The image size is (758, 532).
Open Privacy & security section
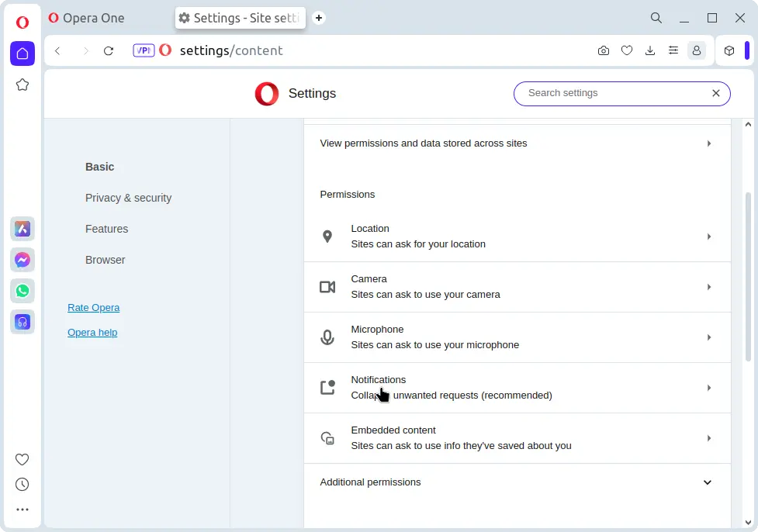pyautogui.click(x=128, y=198)
